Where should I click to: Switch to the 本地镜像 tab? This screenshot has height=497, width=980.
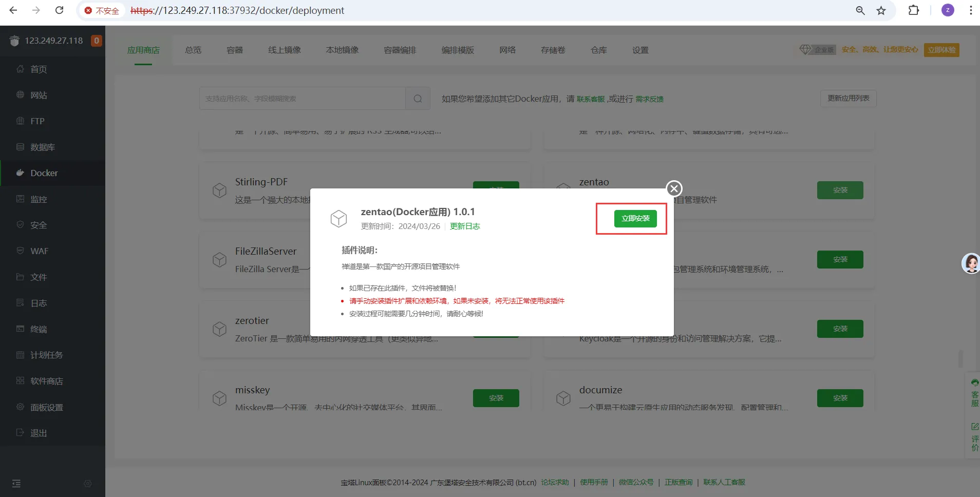342,50
